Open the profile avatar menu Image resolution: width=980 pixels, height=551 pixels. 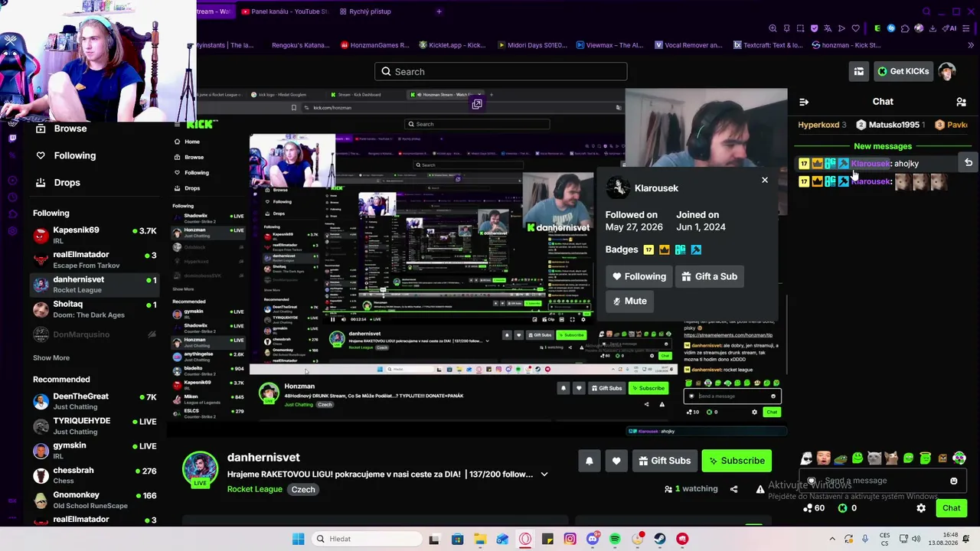(947, 71)
